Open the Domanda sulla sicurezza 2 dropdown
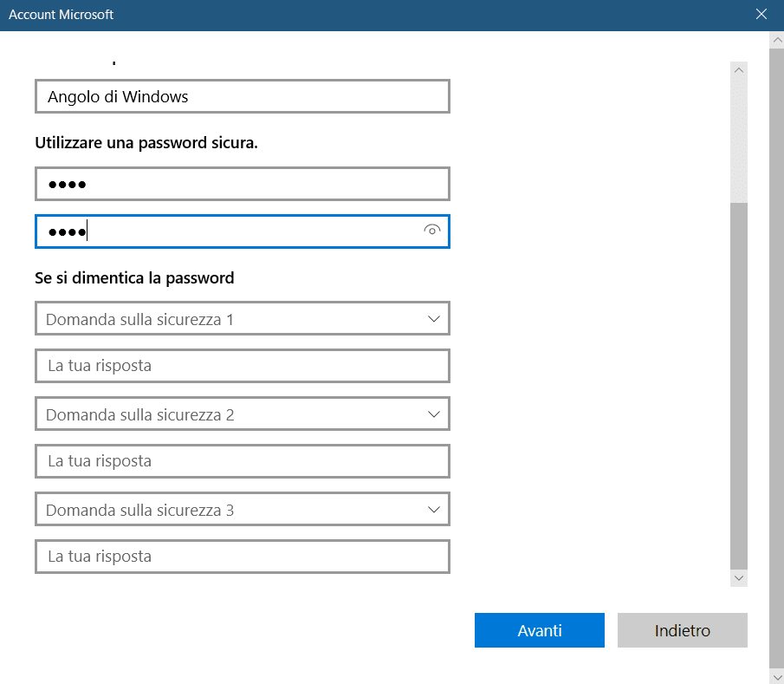The height and width of the screenshot is (684, 784). [243, 414]
